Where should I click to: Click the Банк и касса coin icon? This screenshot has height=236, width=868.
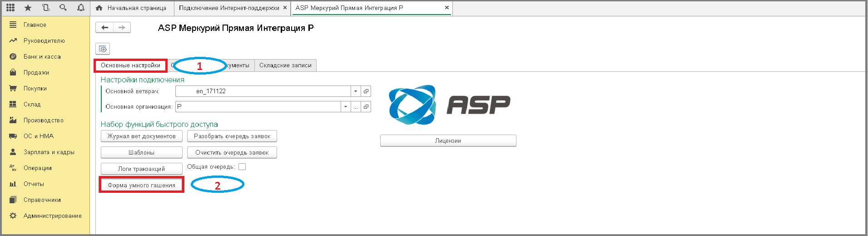pyautogui.click(x=13, y=56)
